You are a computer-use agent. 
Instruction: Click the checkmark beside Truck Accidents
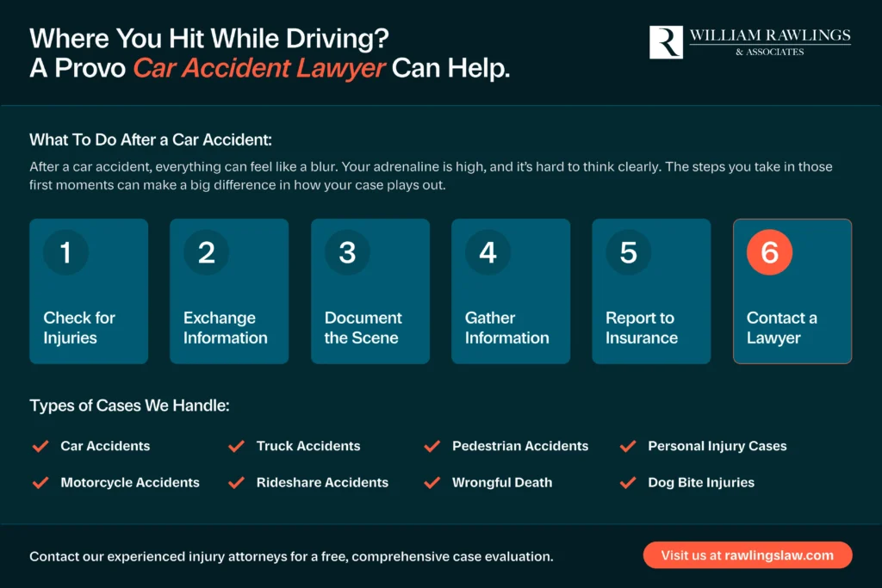coord(236,446)
